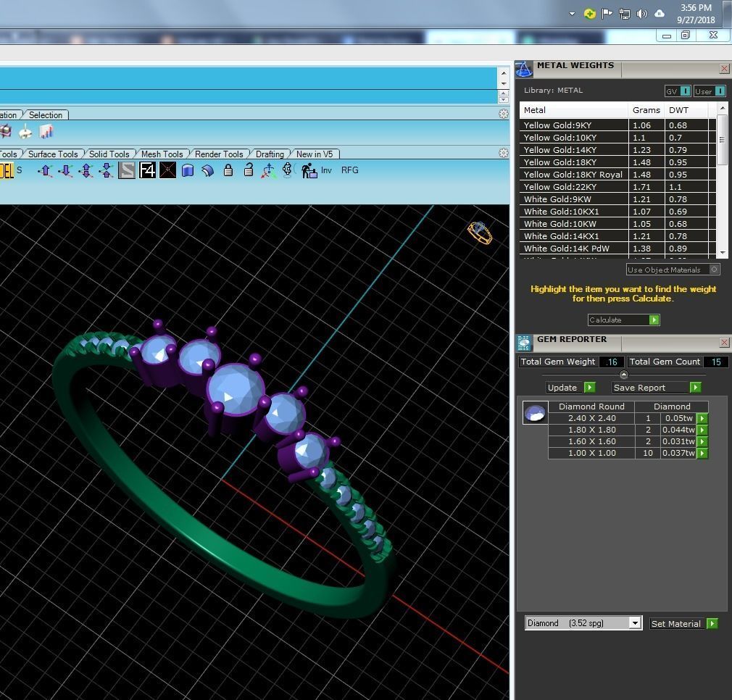Click the gold ring viewport orientation icon
The width and height of the screenshot is (732, 700).
coord(480,233)
